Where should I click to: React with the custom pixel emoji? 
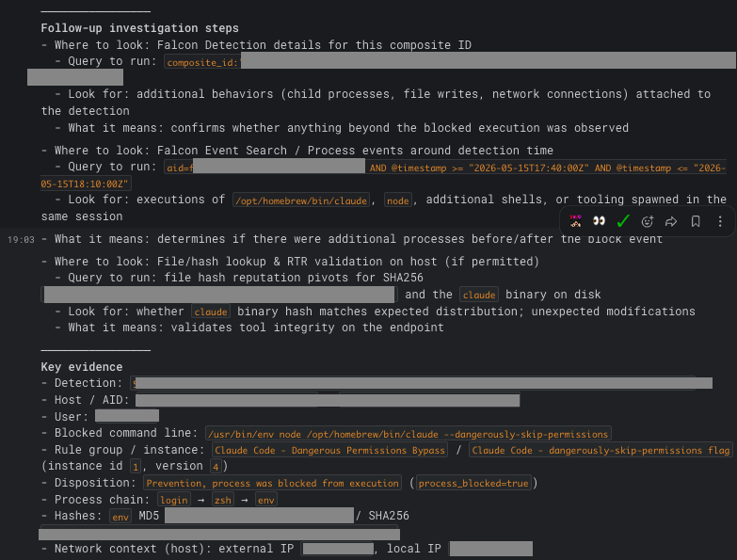(575, 221)
